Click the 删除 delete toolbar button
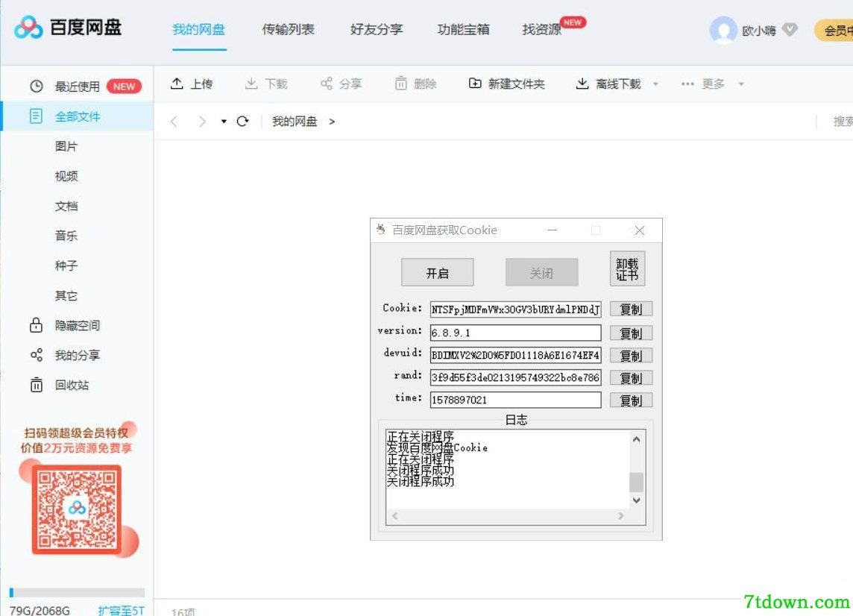 click(415, 84)
